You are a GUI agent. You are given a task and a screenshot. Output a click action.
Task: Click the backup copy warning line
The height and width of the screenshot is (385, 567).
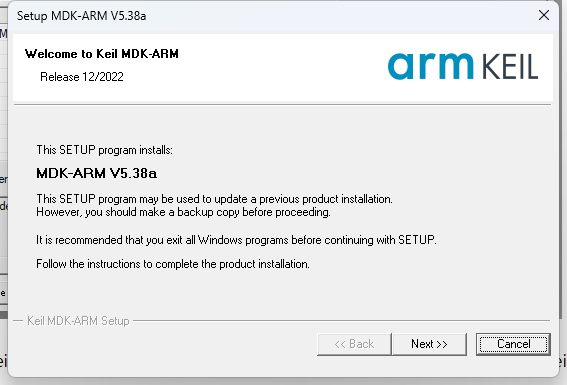[183, 212]
